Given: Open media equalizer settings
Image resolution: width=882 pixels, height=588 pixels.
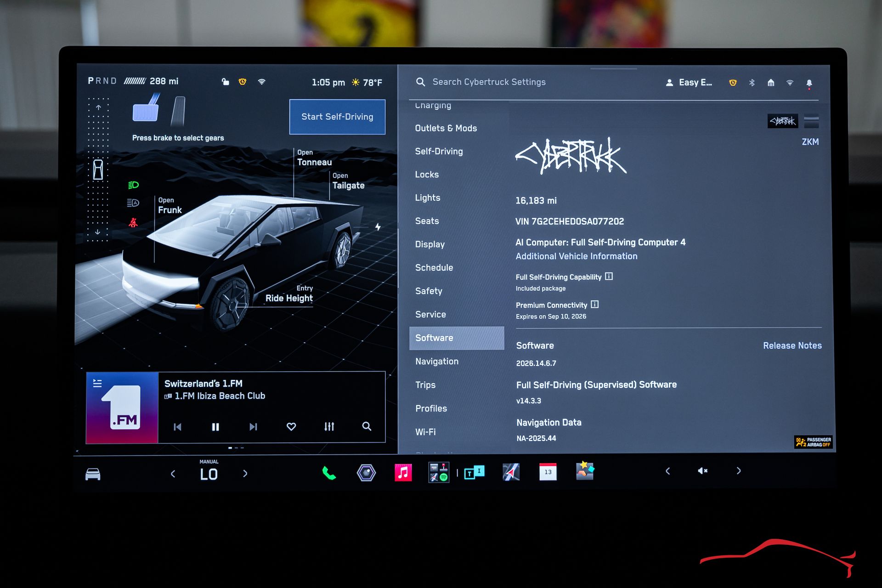Looking at the screenshot, I should pyautogui.click(x=329, y=427).
